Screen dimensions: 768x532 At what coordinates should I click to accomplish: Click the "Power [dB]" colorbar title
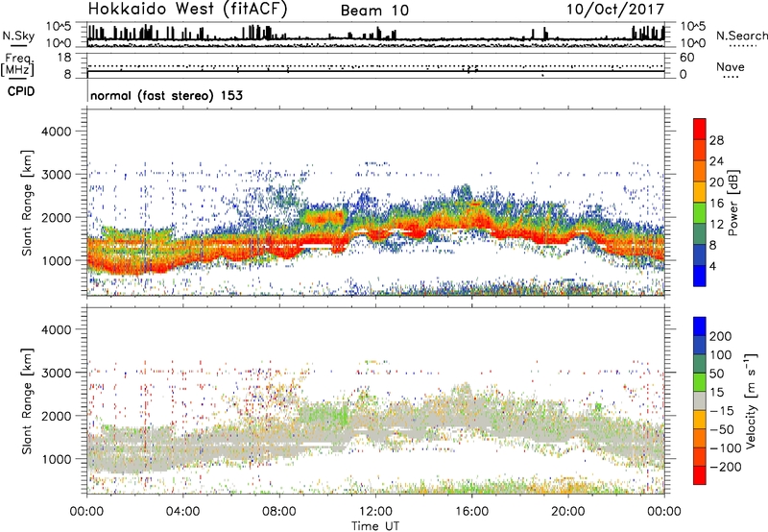733,203
